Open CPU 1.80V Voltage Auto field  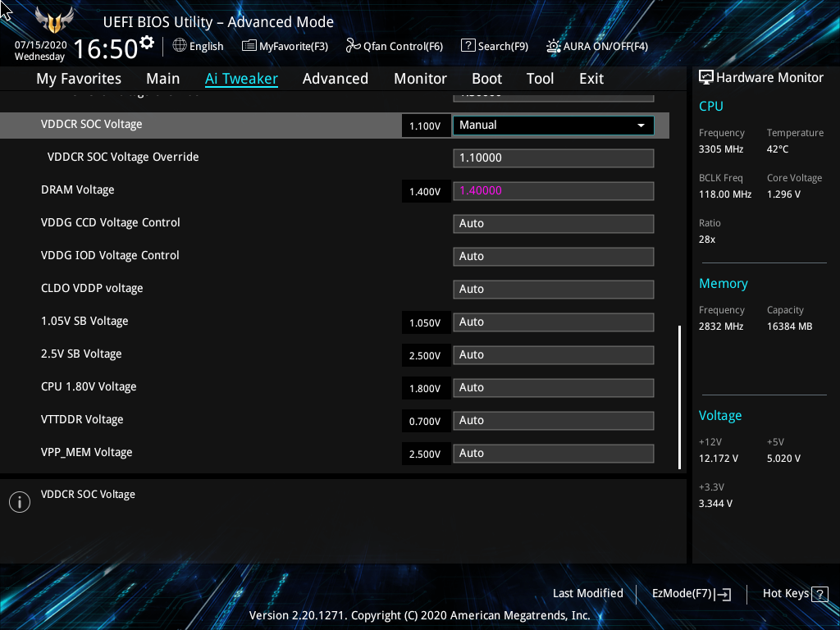click(554, 388)
